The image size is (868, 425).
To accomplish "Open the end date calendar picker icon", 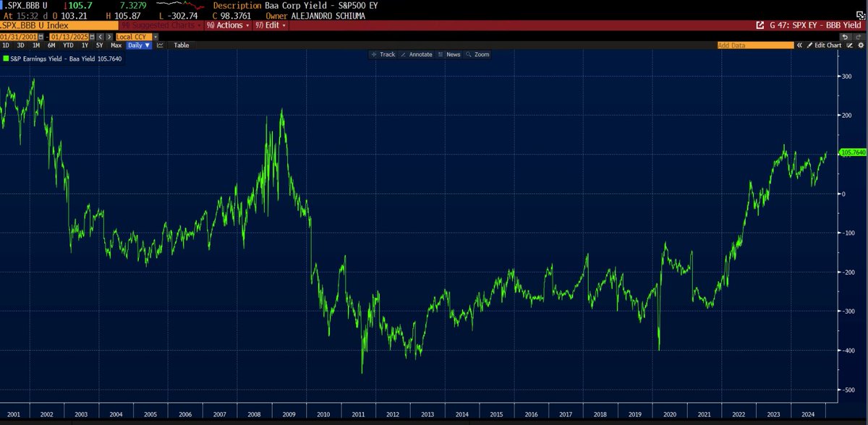I will [x=92, y=37].
